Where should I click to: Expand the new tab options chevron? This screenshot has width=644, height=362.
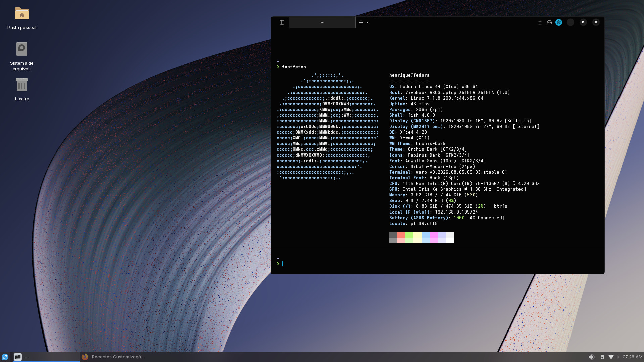[x=368, y=22]
